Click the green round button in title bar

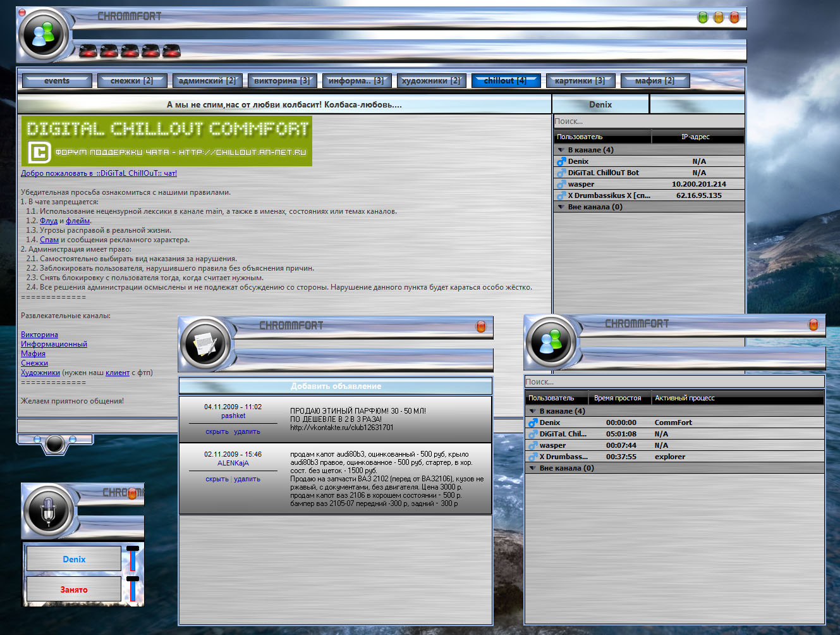[702, 18]
